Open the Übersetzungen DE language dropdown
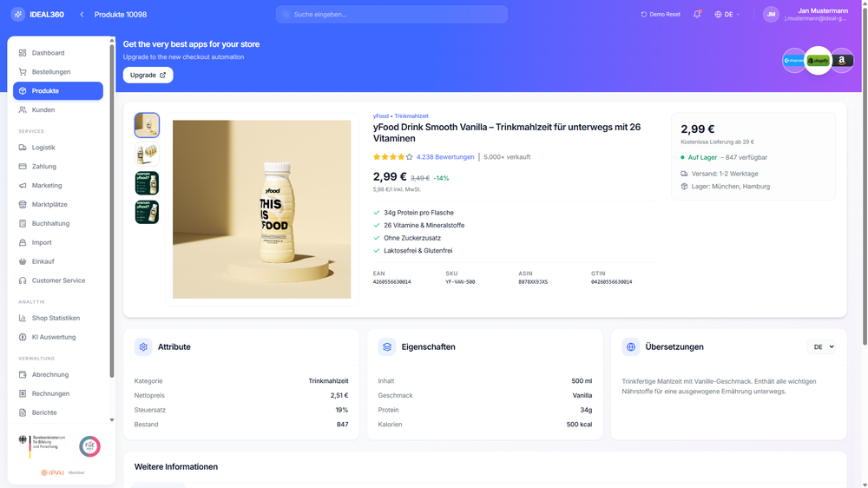The height and width of the screenshot is (488, 868). 821,346
